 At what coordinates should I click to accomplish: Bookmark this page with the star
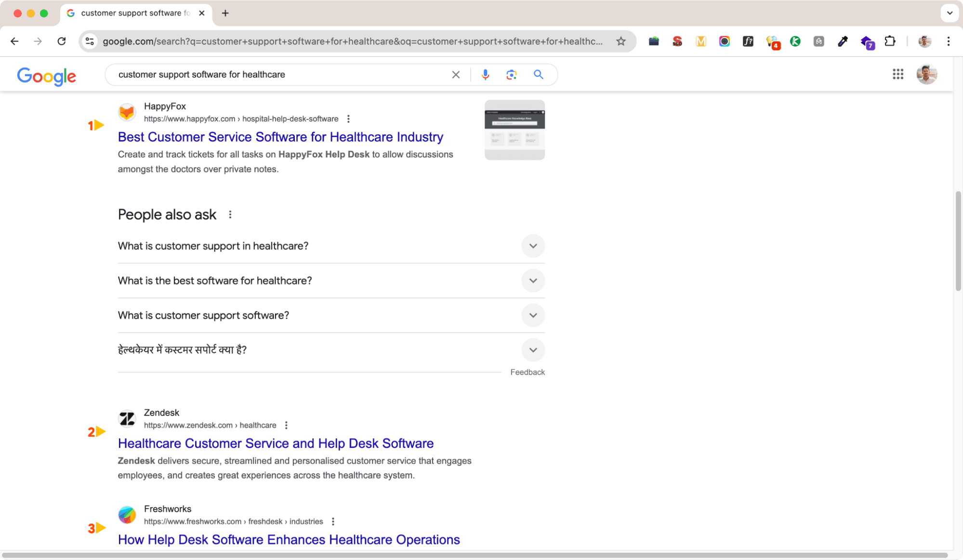pos(620,41)
